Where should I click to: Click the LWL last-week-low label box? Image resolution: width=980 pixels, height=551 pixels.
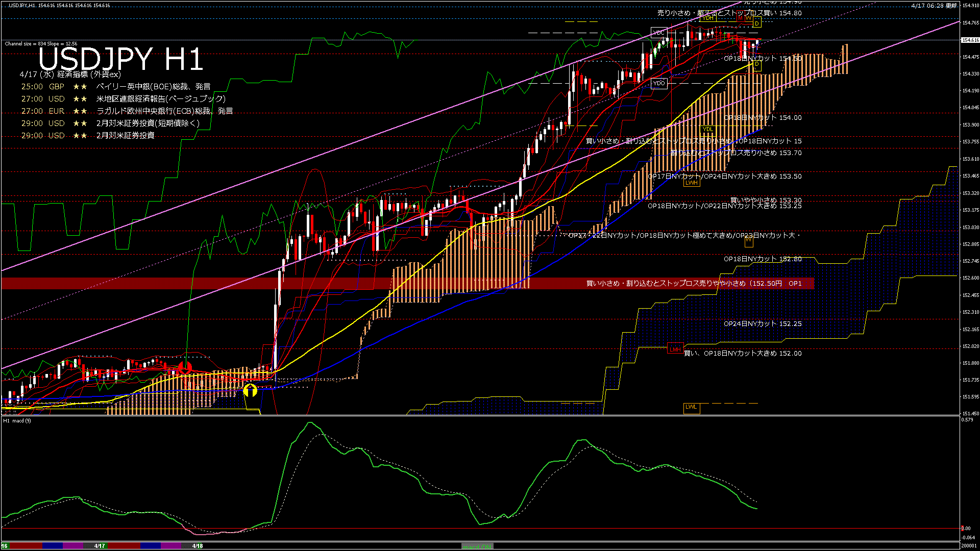691,407
